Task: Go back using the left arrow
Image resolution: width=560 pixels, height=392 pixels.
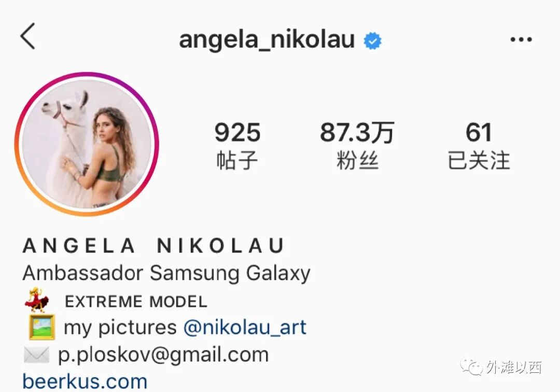Action: [28, 36]
